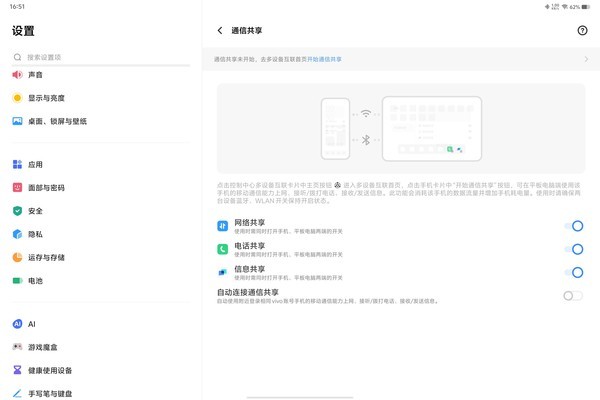The width and height of the screenshot is (600, 400).
Task: Toggle the 网络共享 switch
Action: pyautogui.click(x=574, y=226)
